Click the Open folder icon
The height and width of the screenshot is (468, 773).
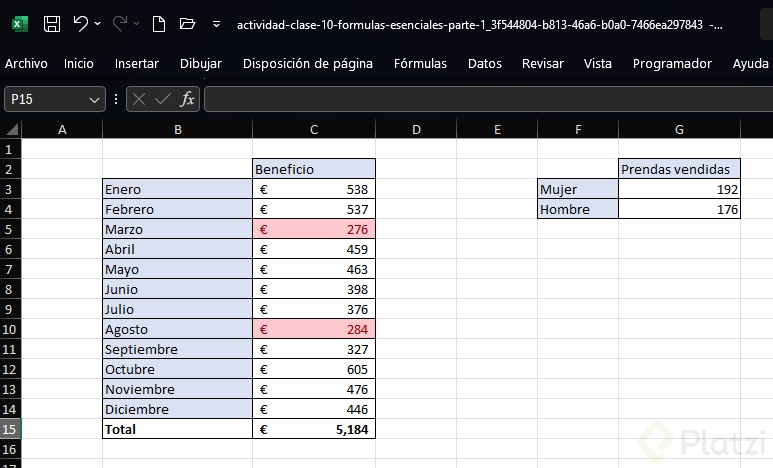click(186, 23)
